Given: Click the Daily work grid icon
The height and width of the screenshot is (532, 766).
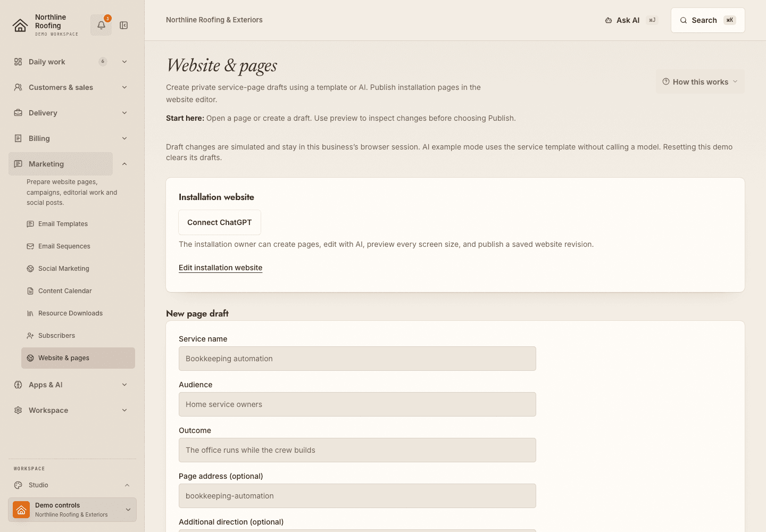Looking at the screenshot, I should 18,62.
